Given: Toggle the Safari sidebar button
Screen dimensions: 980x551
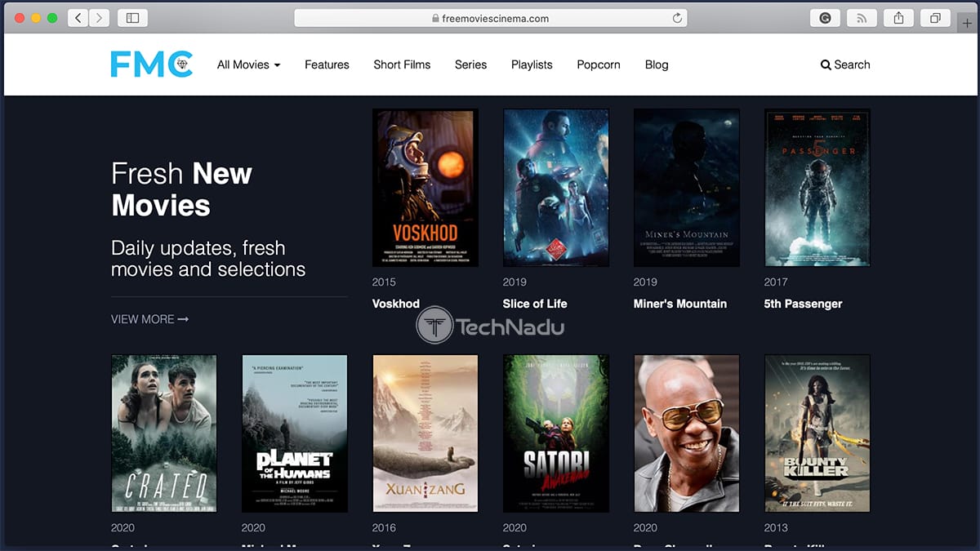Looking at the screenshot, I should (x=132, y=18).
